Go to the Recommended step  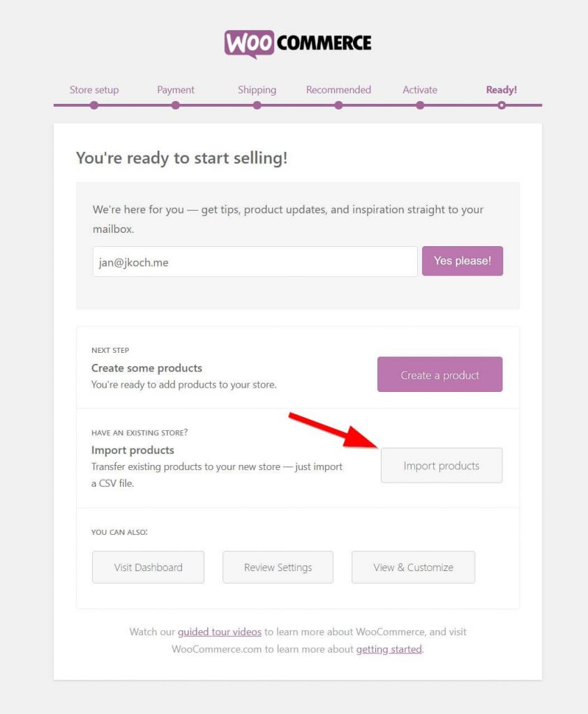(x=338, y=89)
